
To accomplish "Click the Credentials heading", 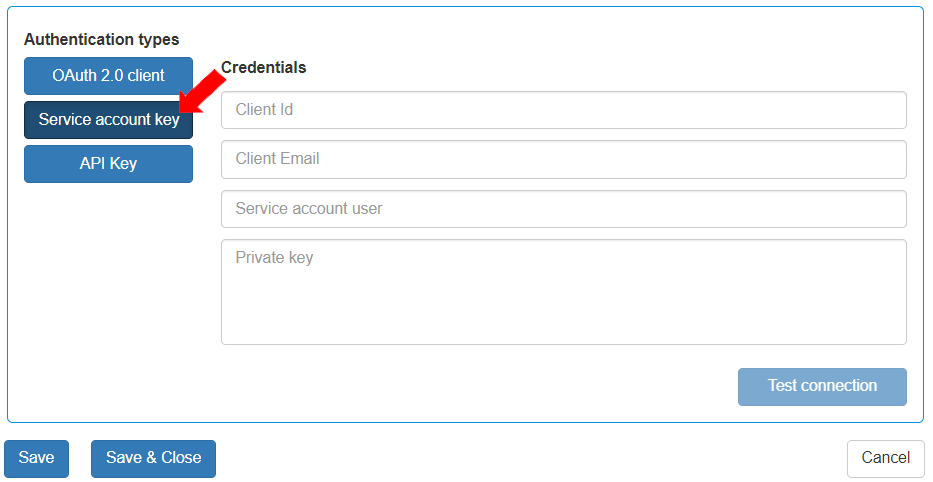I will pyautogui.click(x=264, y=68).
